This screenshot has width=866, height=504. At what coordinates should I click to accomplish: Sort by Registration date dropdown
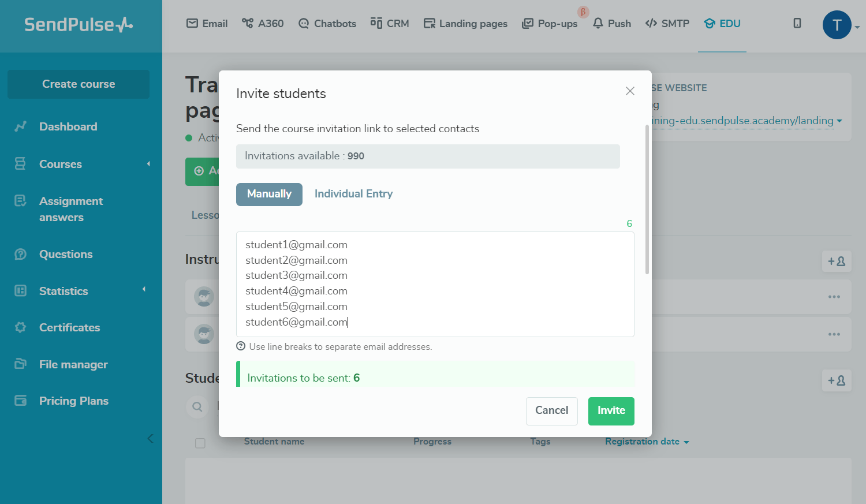point(647,442)
